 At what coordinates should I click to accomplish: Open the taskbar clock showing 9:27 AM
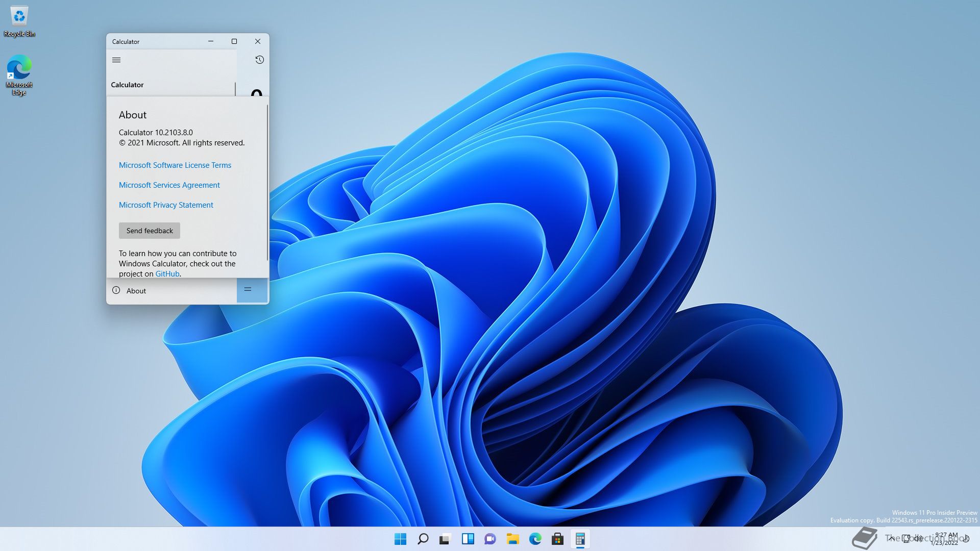(945, 539)
